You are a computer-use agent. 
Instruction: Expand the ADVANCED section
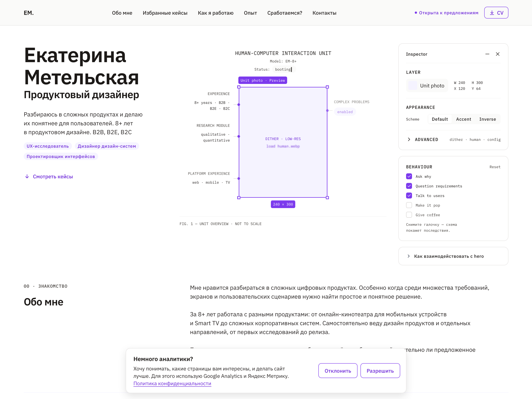pyautogui.click(x=453, y=140)
